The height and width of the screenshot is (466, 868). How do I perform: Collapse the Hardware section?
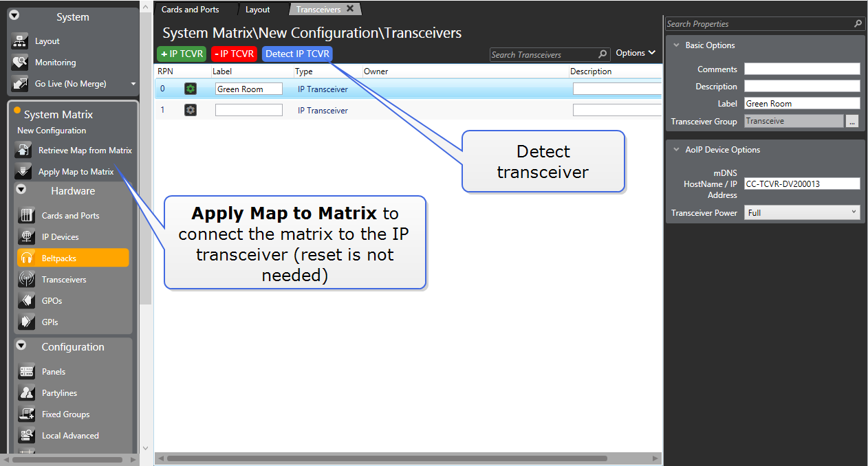point(21,190)
